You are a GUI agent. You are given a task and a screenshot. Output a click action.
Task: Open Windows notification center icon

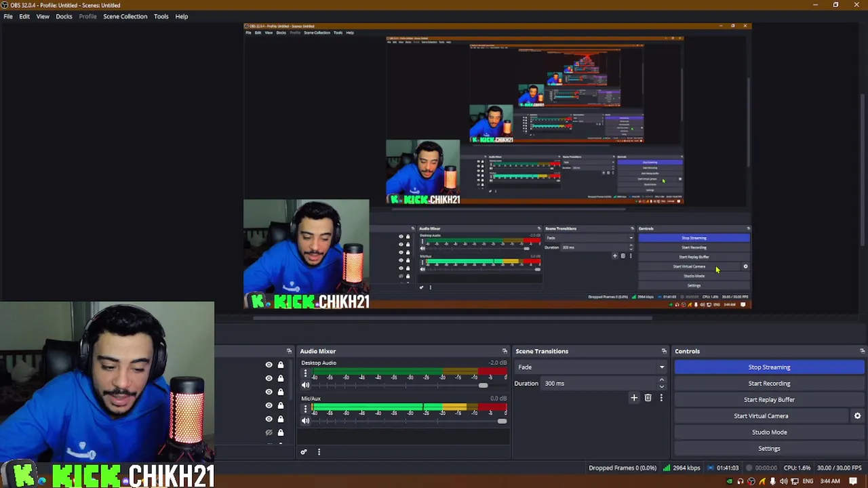tap(854, 482)
